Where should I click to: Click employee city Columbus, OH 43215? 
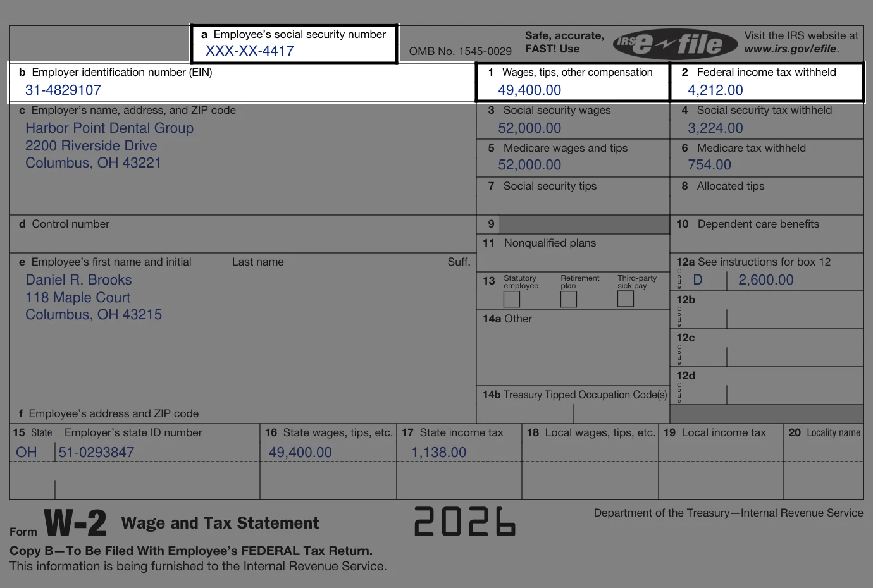pos(94,315)
